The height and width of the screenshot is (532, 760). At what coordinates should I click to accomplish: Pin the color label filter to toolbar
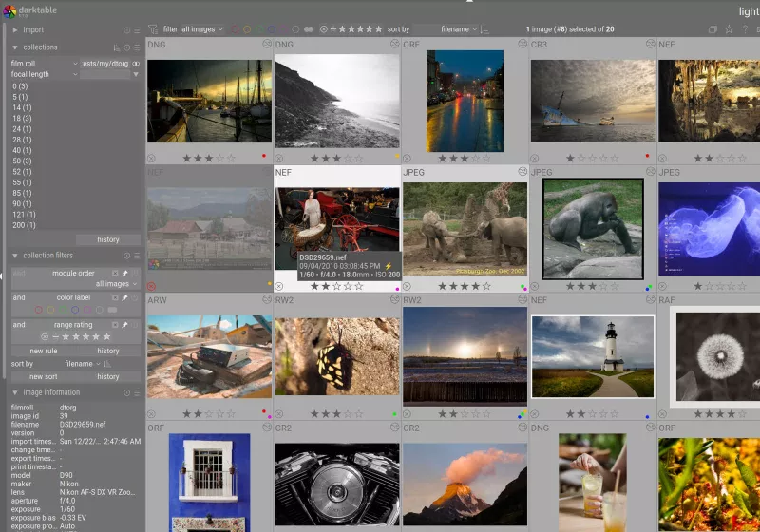coord(125,297)
